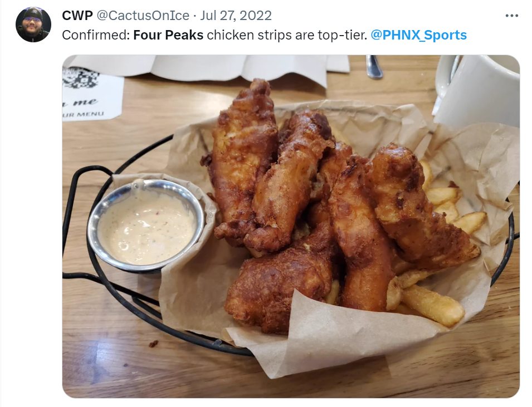Select the bold Four Peaks text
This screenshot has width=532, height=407.
tap(168, 35)
